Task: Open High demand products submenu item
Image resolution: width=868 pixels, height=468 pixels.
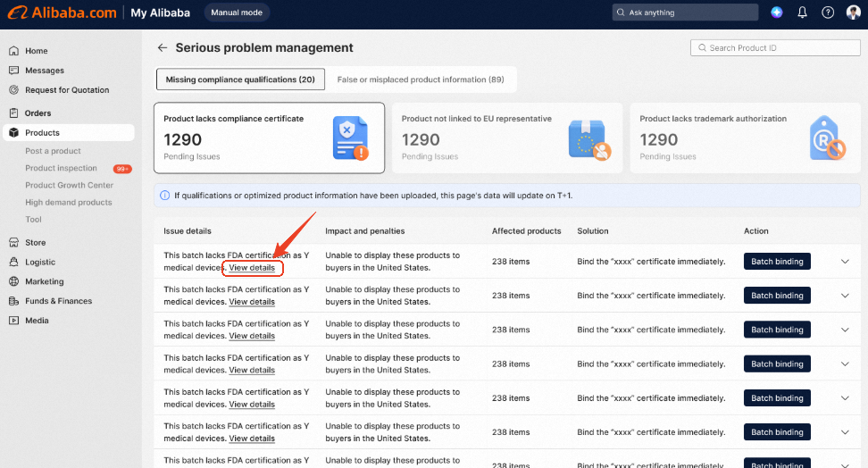Action: point(69,202)
